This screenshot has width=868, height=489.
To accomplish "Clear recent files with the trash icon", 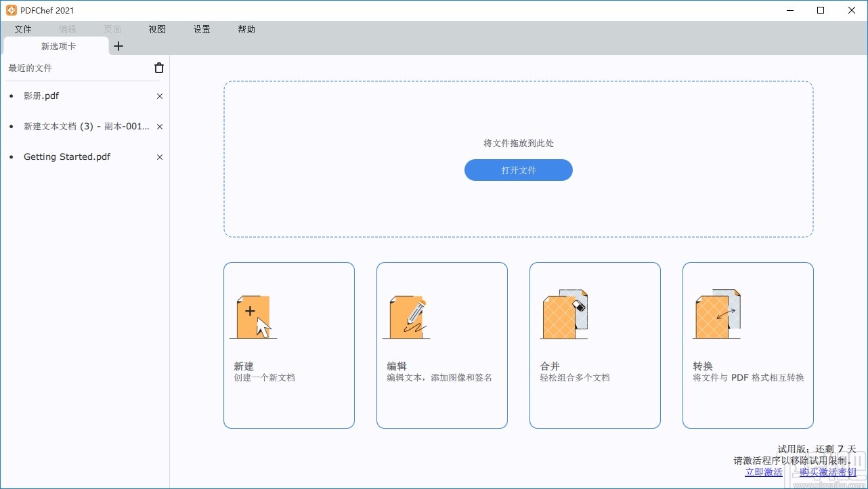I will (x=158, y=68).
